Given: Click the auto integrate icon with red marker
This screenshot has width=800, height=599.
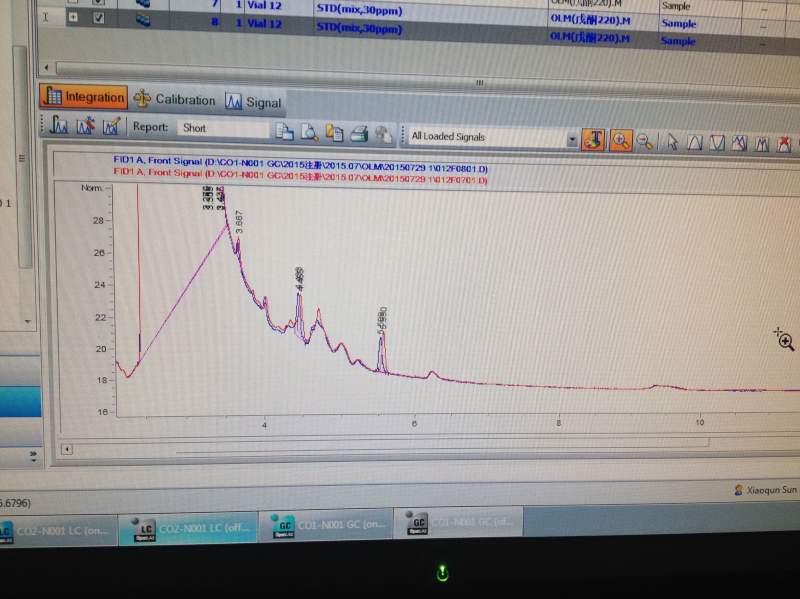Looking at the screenshot, I should point(85,126).
